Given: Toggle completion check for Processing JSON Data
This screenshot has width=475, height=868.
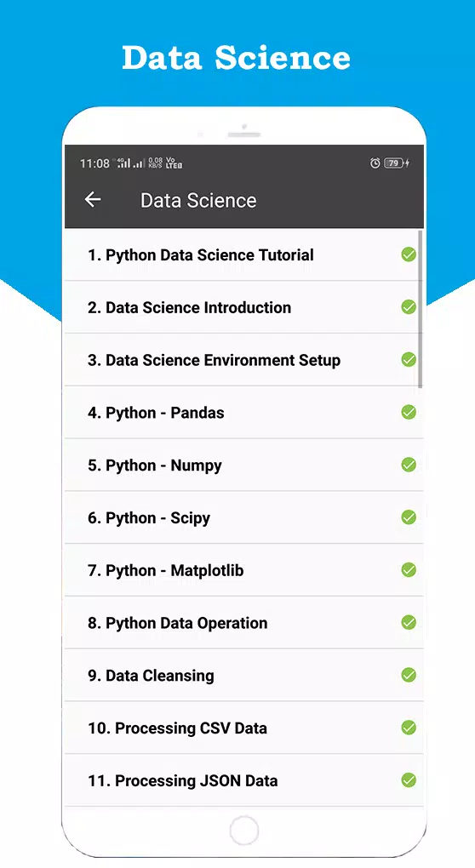Looking at the screenshot, I should coord(409,780).
